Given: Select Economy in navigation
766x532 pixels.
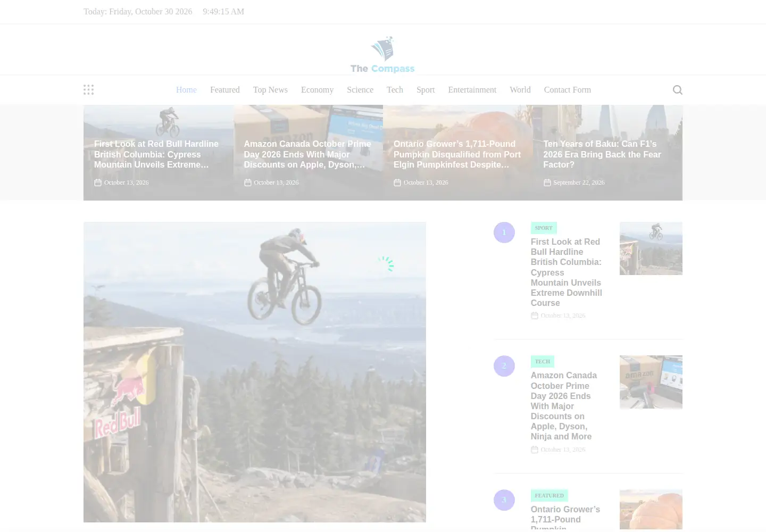Looking at the screenshot, I should tap(317, 90).
